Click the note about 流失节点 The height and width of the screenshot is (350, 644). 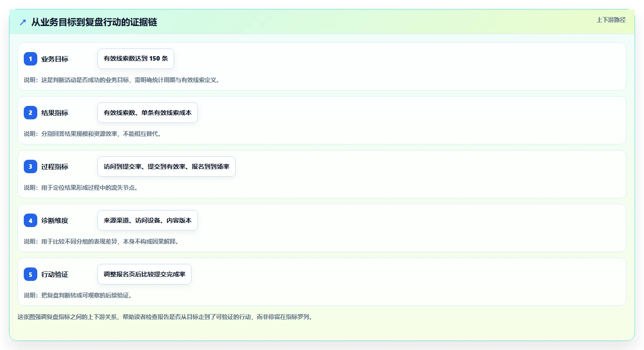[x=81, y=188]
